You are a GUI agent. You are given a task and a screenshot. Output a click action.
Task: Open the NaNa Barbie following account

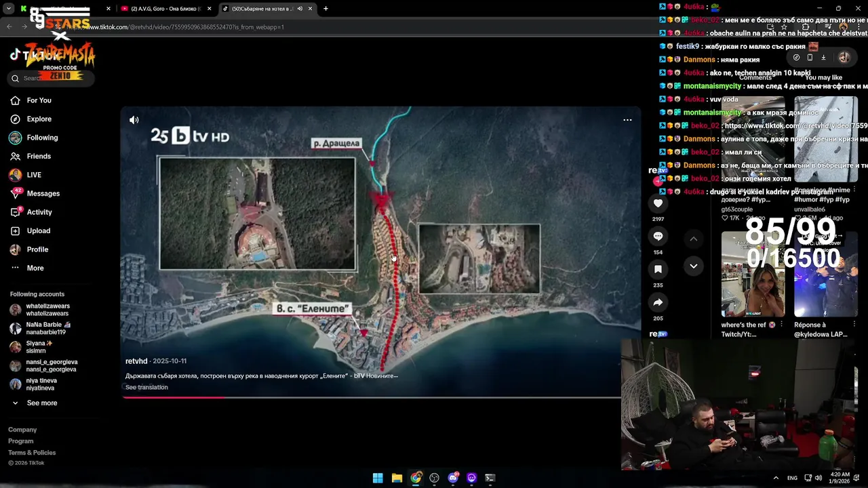[41, 328]
